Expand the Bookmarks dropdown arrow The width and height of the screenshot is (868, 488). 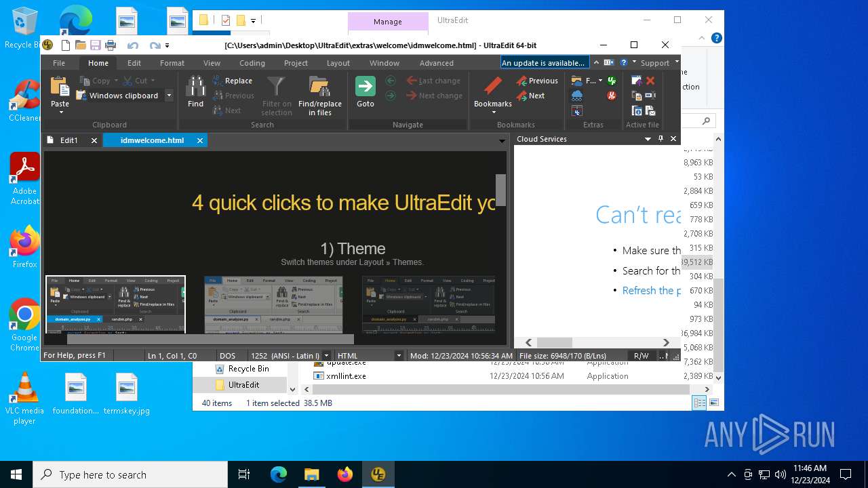click(x=493, y=113)
